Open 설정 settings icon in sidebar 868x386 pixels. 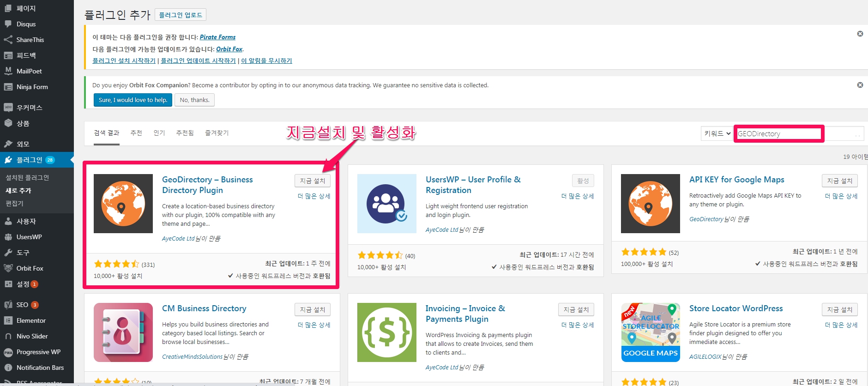[x=8, y=284]
